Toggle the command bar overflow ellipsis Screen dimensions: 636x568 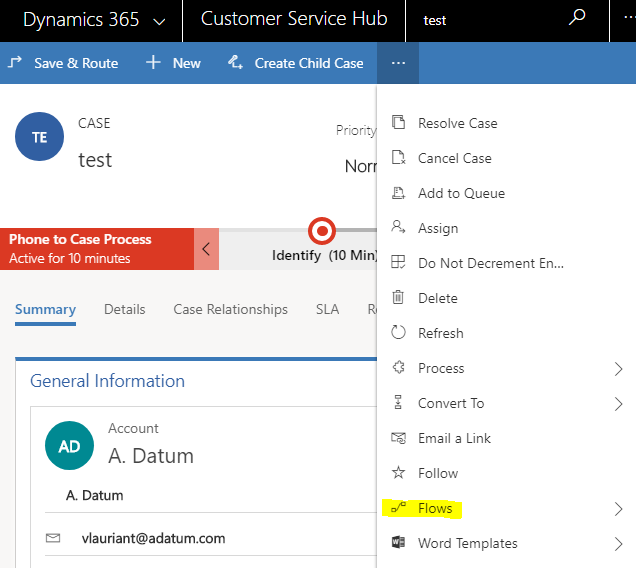[398, 63]
